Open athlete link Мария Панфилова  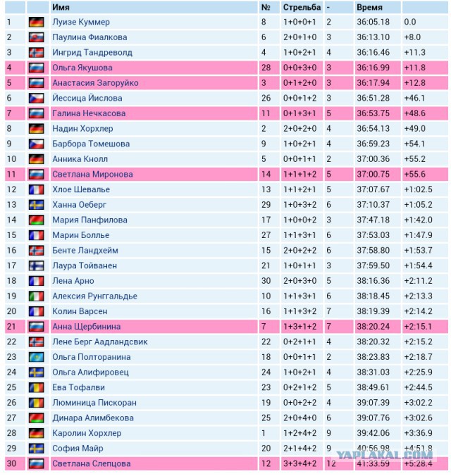pyautogui.click(x=89, y=220)
